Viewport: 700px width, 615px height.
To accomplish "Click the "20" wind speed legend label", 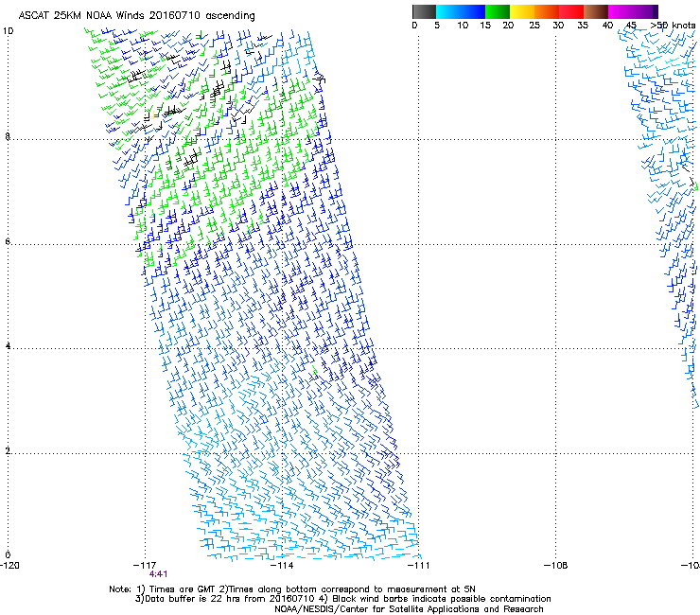I will click(x=508, y=26).
